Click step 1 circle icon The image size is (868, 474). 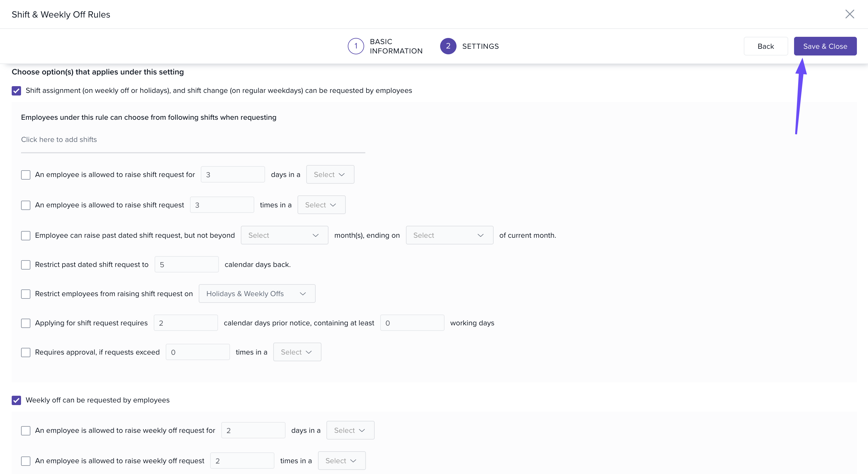point(355,46)
